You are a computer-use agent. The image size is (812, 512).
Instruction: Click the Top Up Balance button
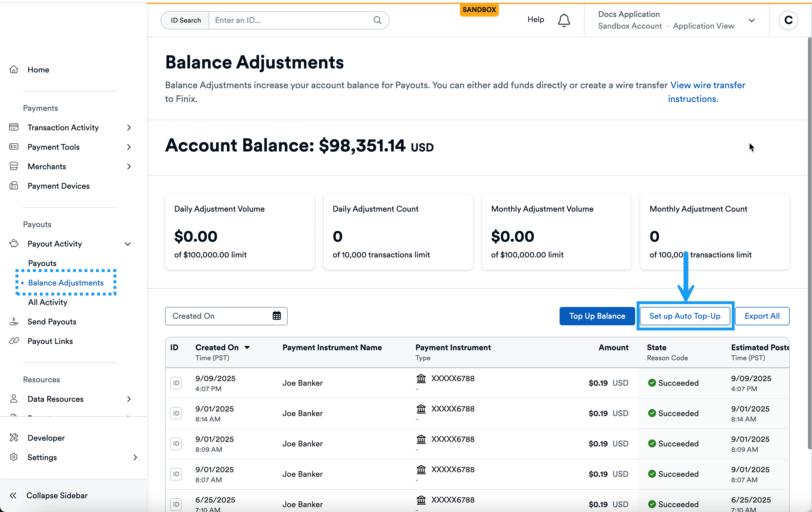coord(597,316)
